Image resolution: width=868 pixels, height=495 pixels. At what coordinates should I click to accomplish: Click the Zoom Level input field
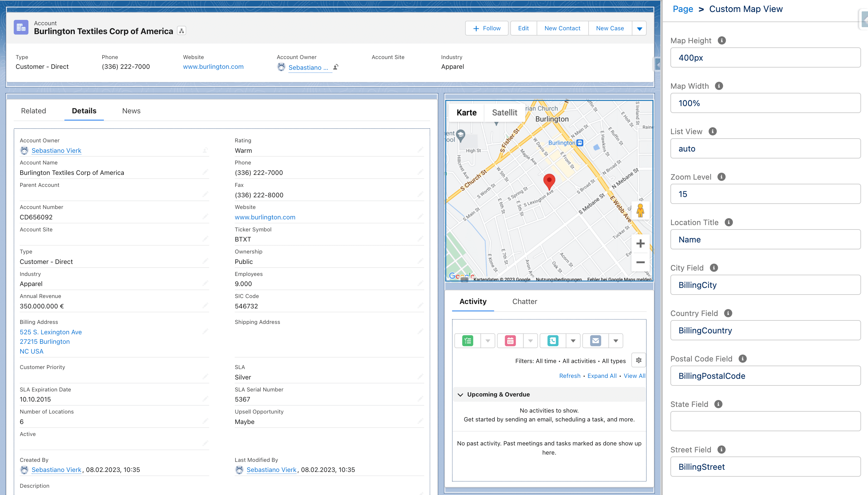click(x=765, y=194)
